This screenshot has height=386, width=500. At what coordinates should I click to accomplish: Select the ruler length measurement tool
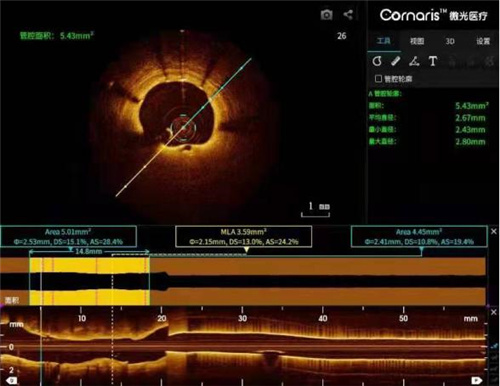[396, 61]
